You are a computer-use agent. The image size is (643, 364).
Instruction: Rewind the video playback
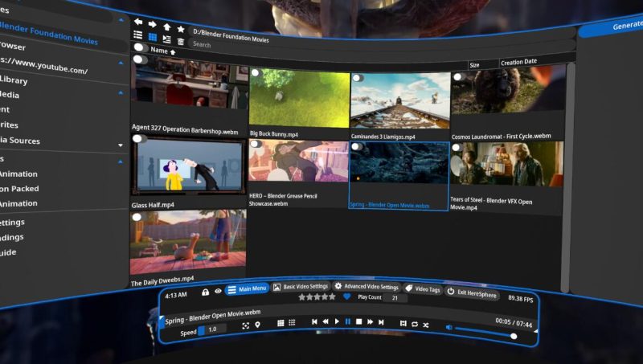[326, 321]
